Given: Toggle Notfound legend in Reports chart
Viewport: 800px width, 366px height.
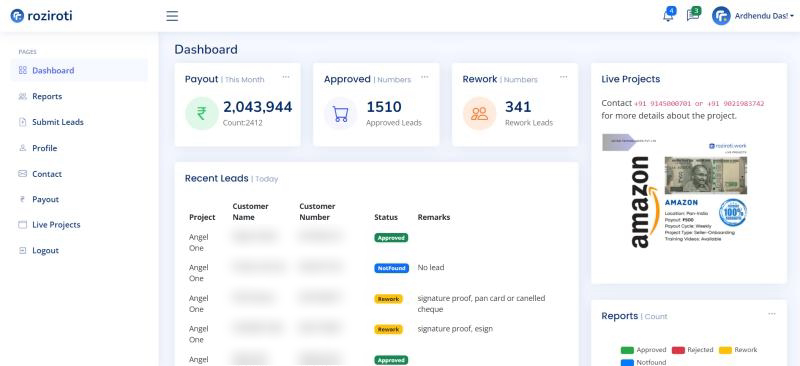Looking at the screenshot, I should click(x=643, y=362).
